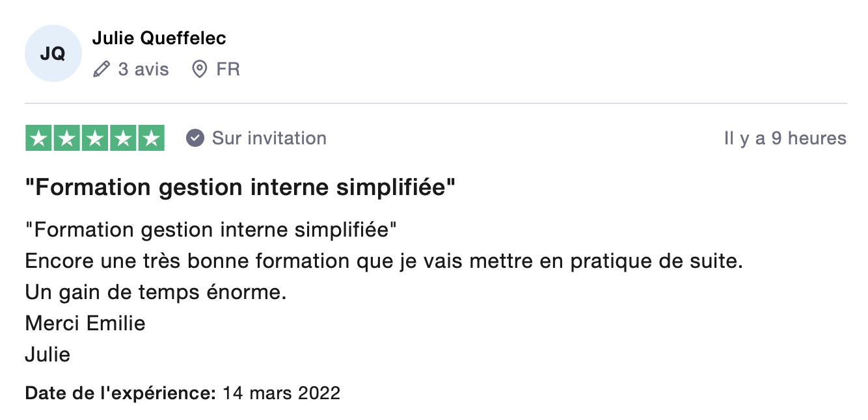The width and height of the screenshot is (868, 420).
Task: Click the "Il y a 9 heures" timestamp
Action: click(785, 138)
